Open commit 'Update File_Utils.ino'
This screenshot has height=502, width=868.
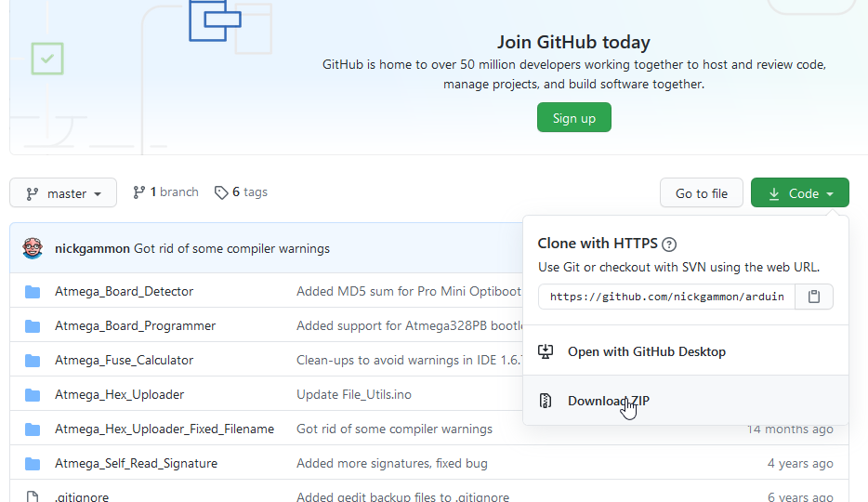[354, 394]
